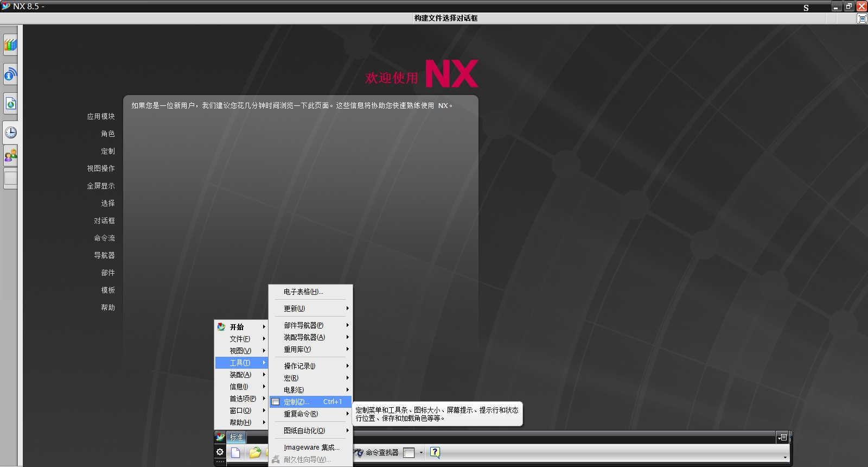Image resolution: width=868 pixels, height=467 pixels.
Task: Open the 视图操作 welcome page link
Action: coord(101,168)
